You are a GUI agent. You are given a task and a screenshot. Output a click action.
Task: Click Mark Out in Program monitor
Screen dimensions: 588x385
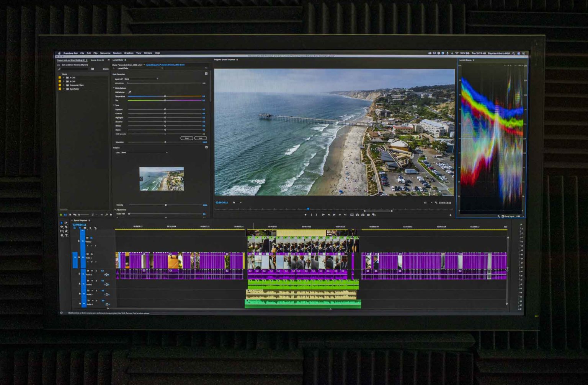pos(316,215)
